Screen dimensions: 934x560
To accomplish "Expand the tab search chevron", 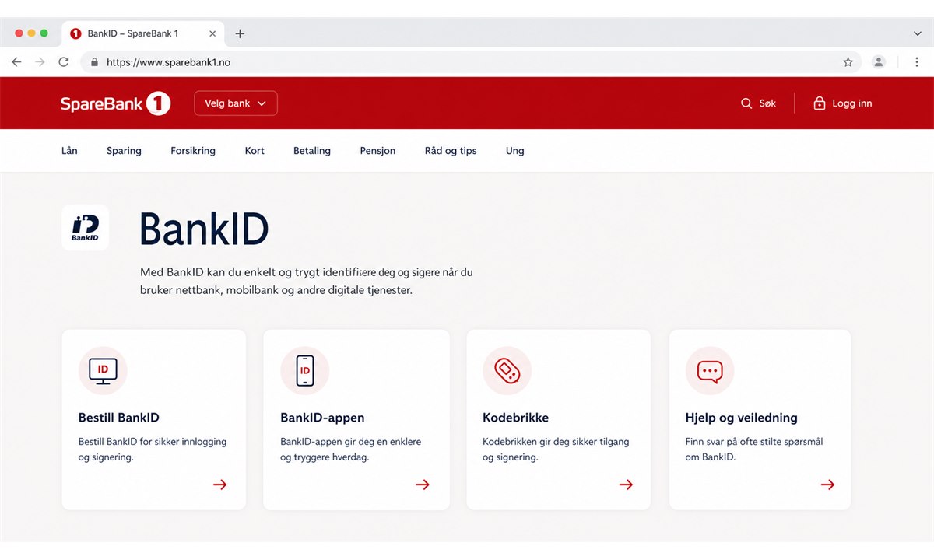I will point(918,33).
